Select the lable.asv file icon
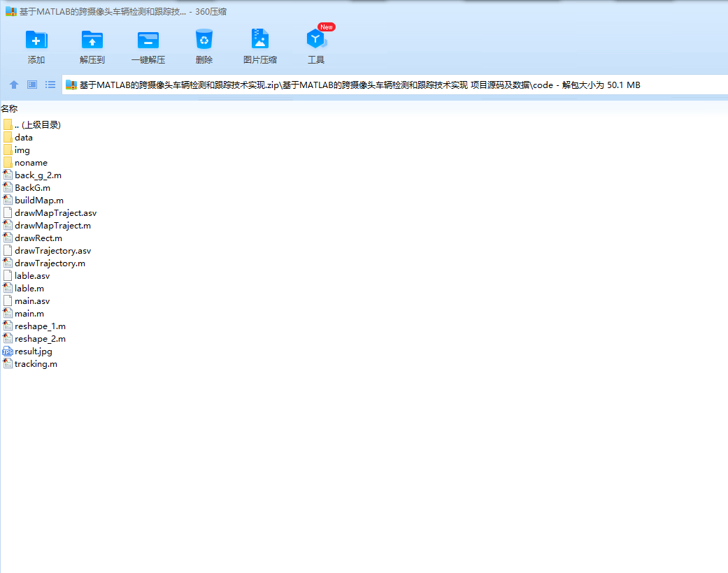 point(8,275)
